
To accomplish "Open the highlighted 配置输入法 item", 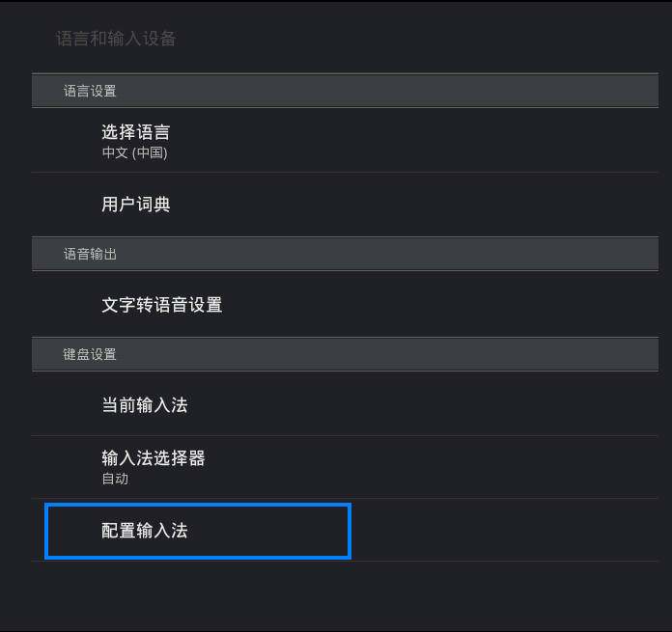I will 145,531.
